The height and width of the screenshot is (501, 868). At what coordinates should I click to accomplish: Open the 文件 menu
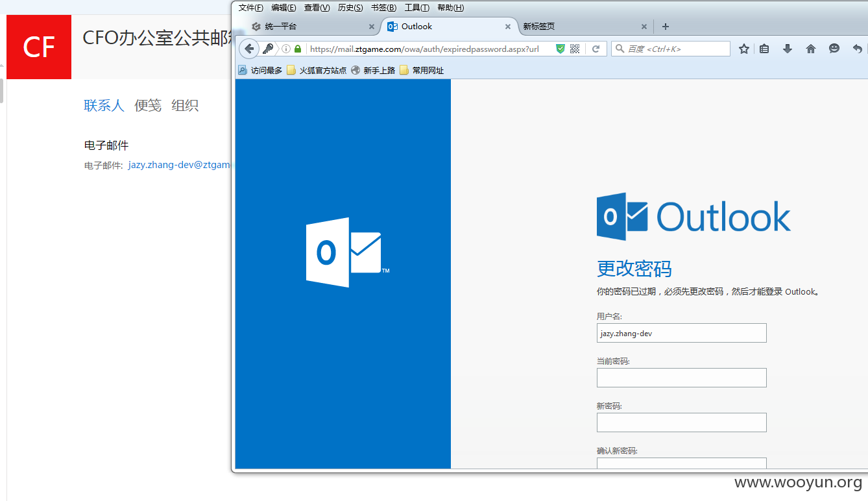(250, 8)
